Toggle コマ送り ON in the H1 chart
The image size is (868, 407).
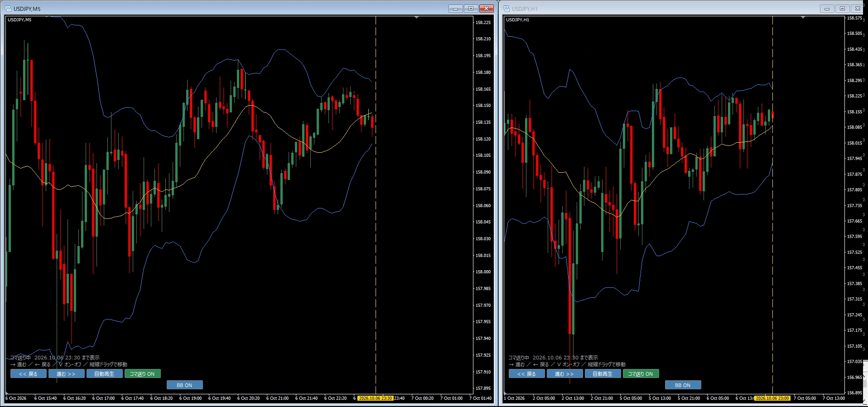pos(641,374)
